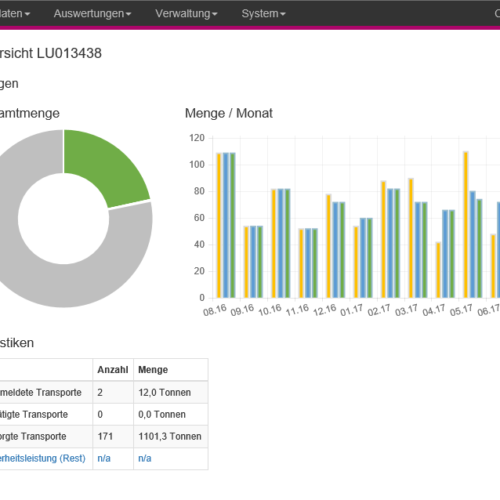Click the blue bar for 09.16

click(253, 262)
